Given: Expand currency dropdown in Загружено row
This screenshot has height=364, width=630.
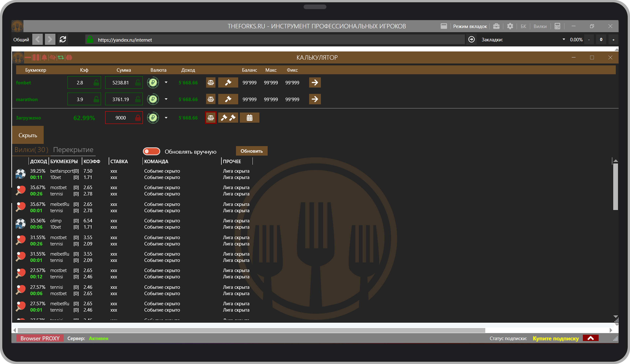Looking at the screenshot, I should tap(166, 118).
